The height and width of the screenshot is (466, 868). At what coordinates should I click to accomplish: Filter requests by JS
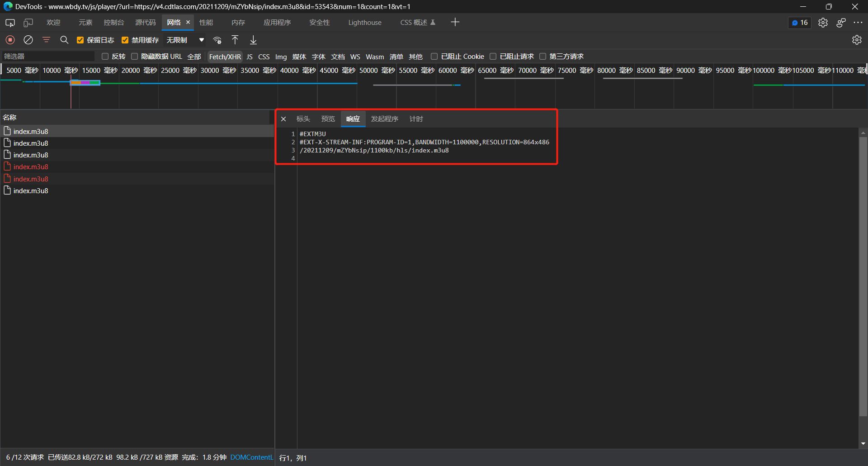[250, 57]
